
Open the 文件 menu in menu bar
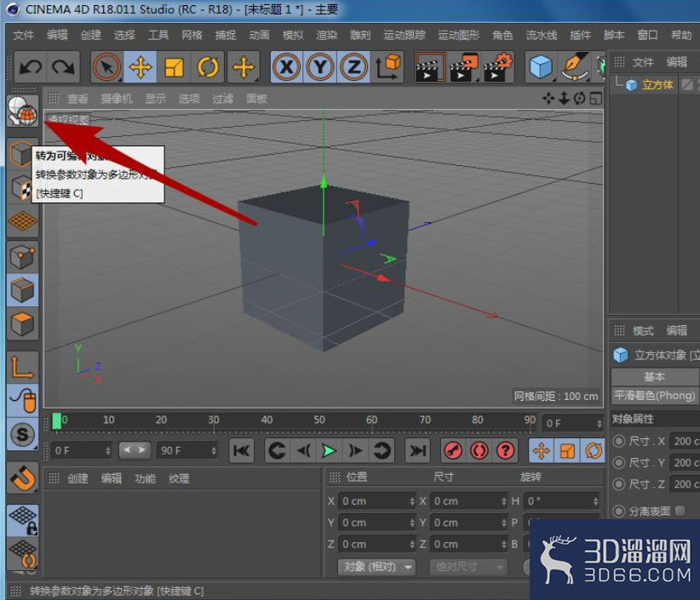(x=23, y=35)
